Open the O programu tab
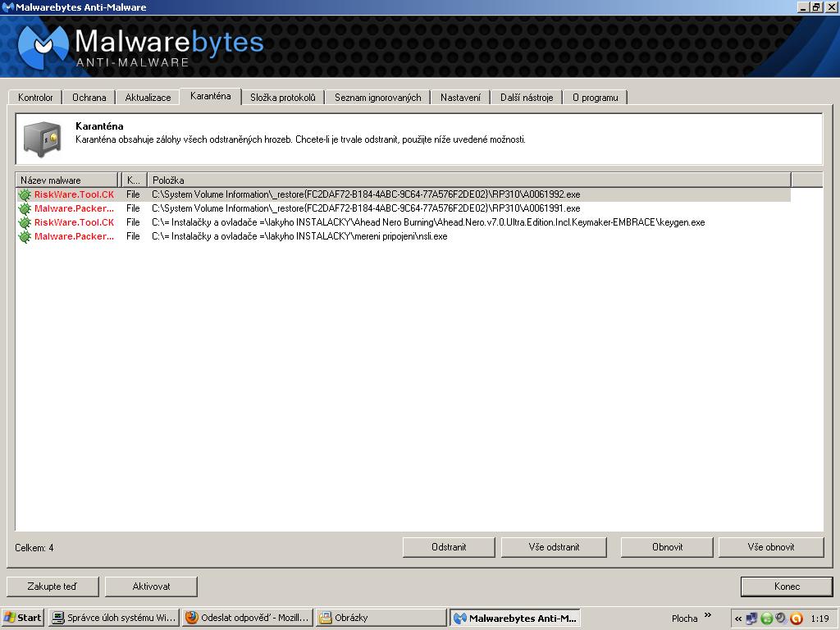The width and height of the screenshot is (840, 630). tap(596, 98)
